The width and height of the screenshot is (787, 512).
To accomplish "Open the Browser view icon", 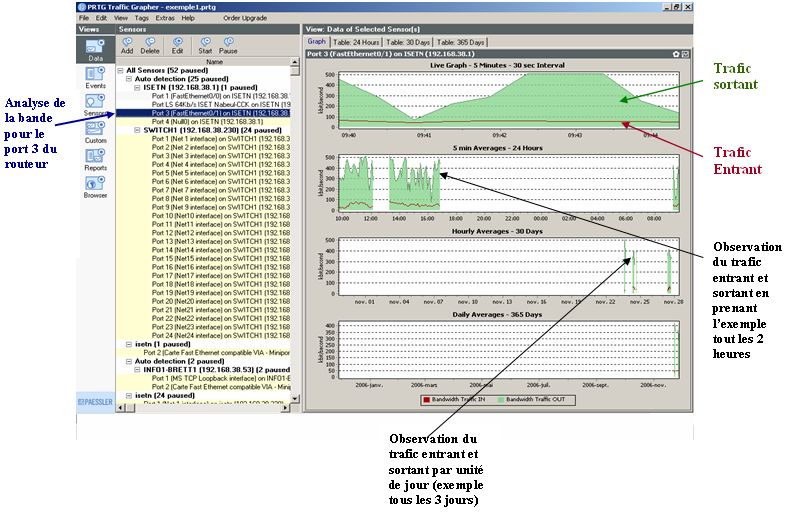I will (x=95, y=185).
